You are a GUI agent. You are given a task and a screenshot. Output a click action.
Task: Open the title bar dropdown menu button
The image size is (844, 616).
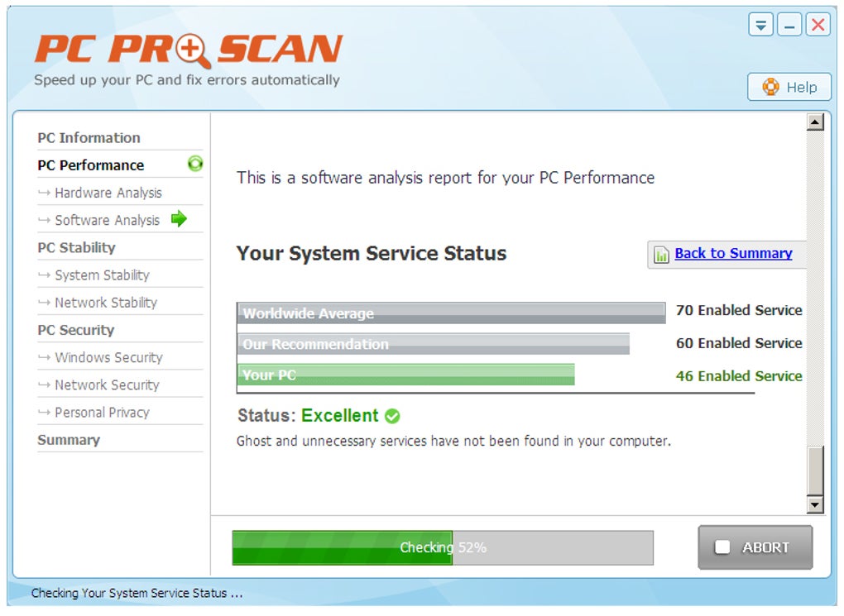pos(760,25)
